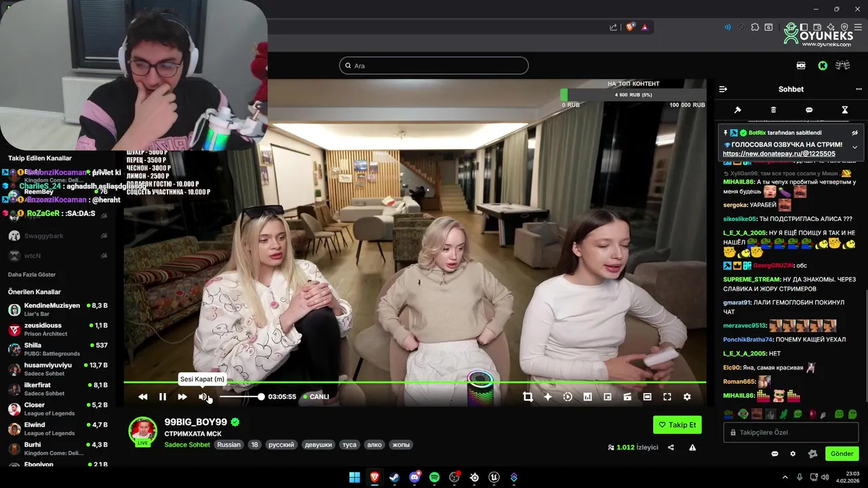Image resolution: width=868 pixels, height=488 pixels.
Task: Open the stream stats bar-chart icon
Action: point(588,396)
